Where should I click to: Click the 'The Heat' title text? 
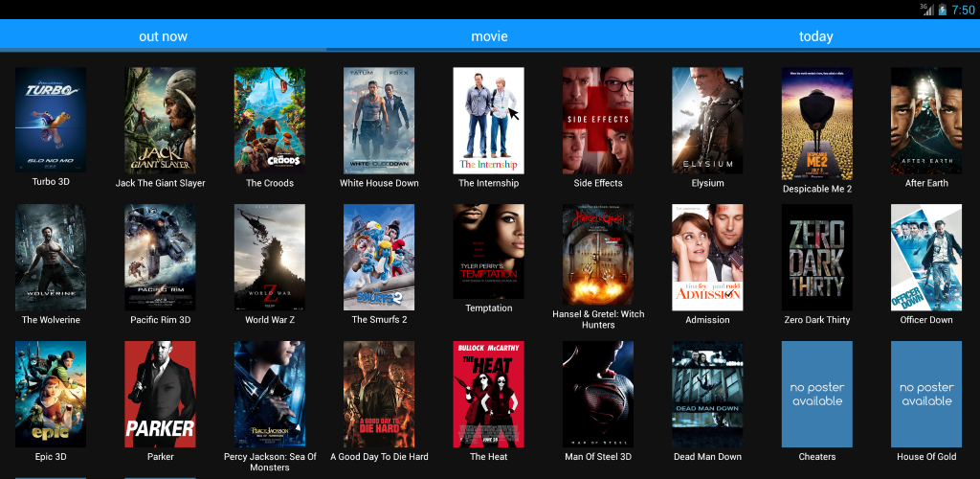coord(489,457)
